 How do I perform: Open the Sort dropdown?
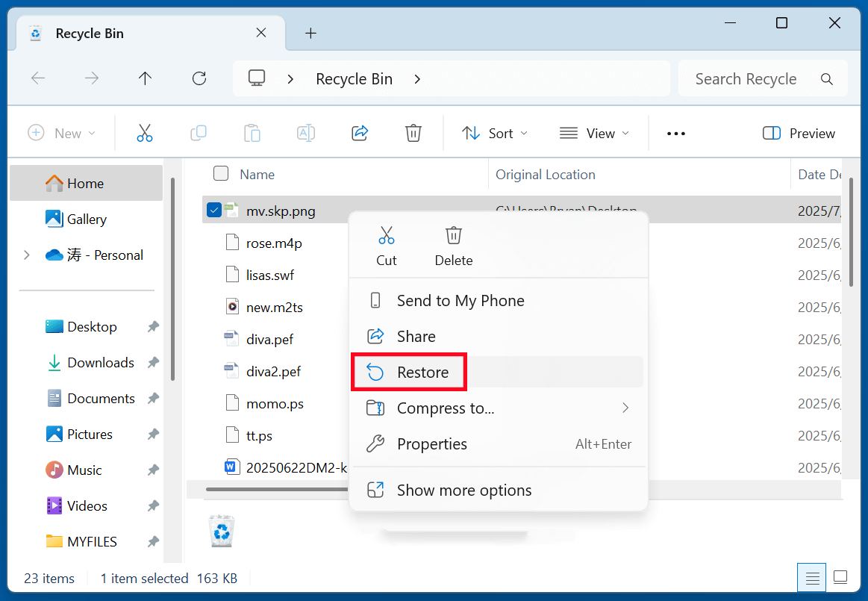pos(494,133)
